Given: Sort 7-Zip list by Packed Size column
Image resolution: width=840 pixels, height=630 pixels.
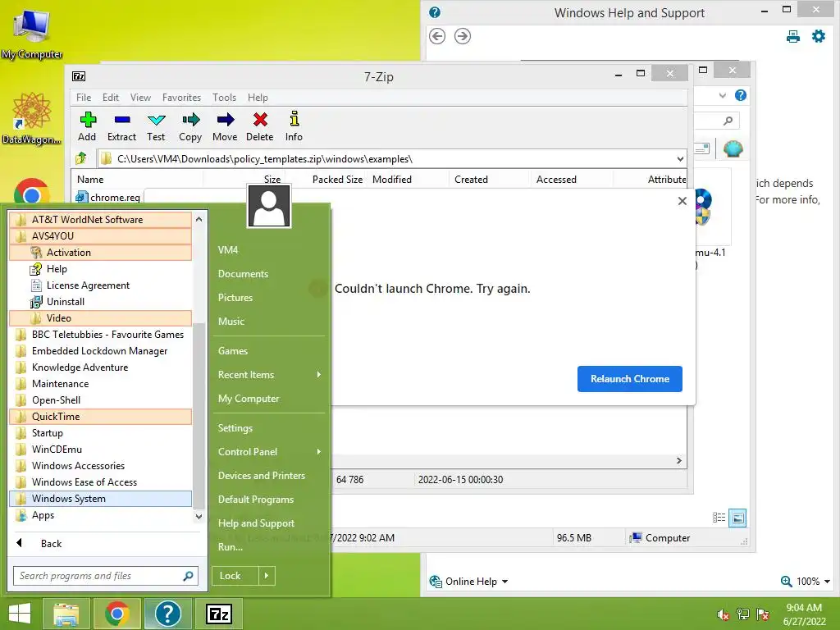Looking at the screenshot, I should coord(337,180).
